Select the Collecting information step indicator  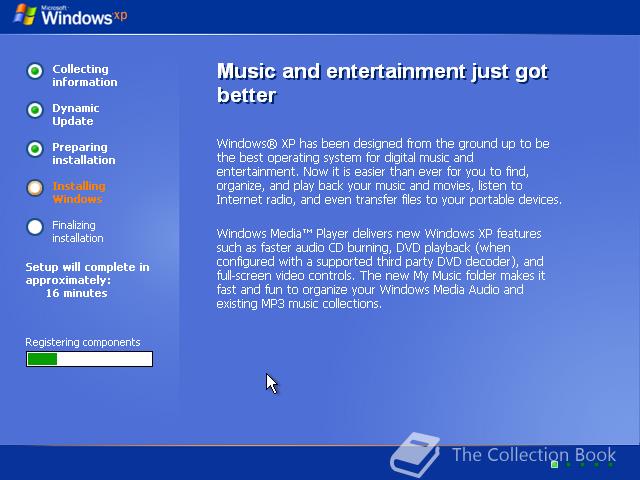(35, 71)
